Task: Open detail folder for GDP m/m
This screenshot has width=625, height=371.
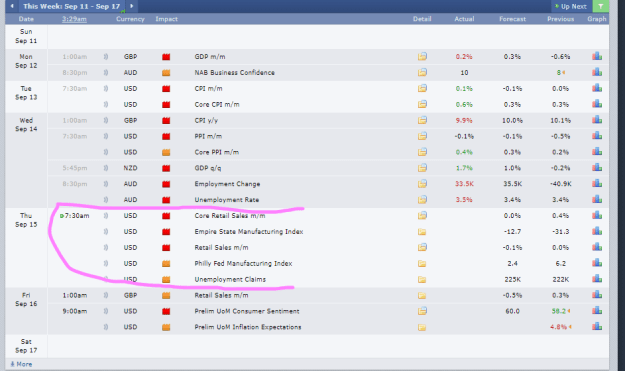Action: coord(422,56)
